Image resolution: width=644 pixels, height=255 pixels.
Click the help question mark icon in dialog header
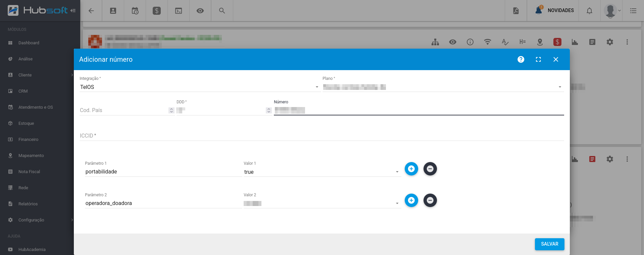click(x=521, y=59)
